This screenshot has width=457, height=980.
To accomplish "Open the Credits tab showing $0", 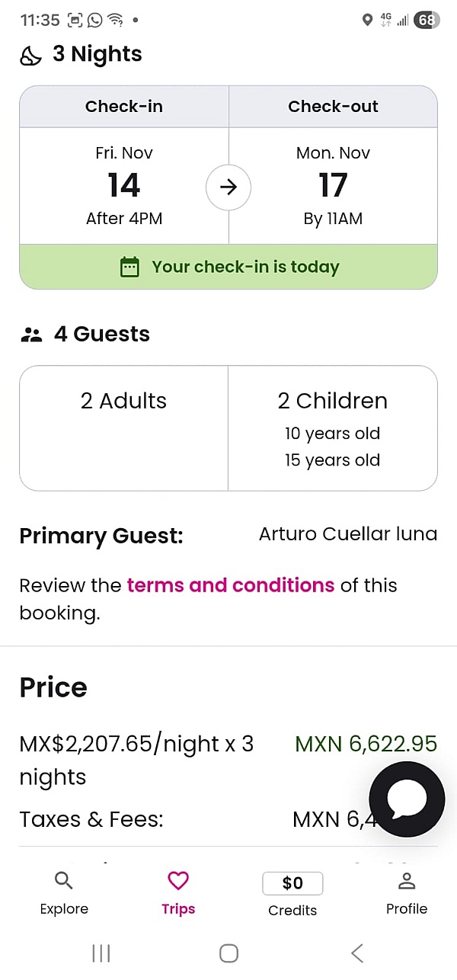I will [292, 893].
